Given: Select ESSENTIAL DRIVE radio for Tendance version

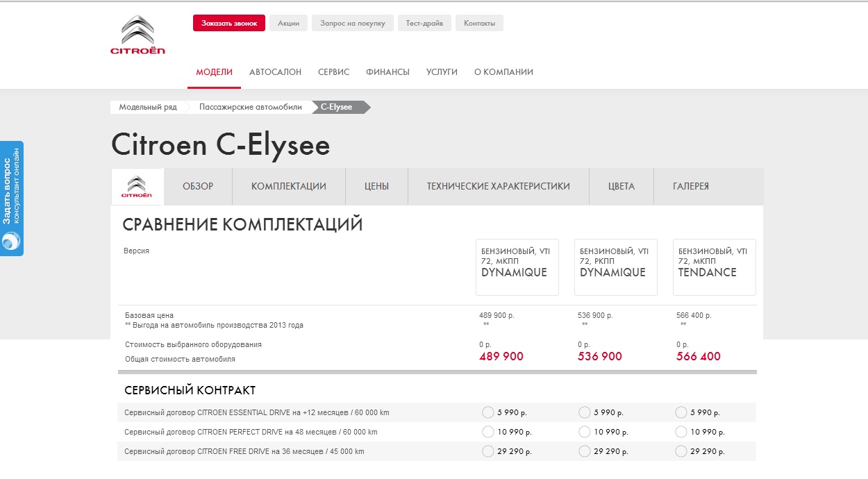Looking at the screenshot, I should 681,413.
